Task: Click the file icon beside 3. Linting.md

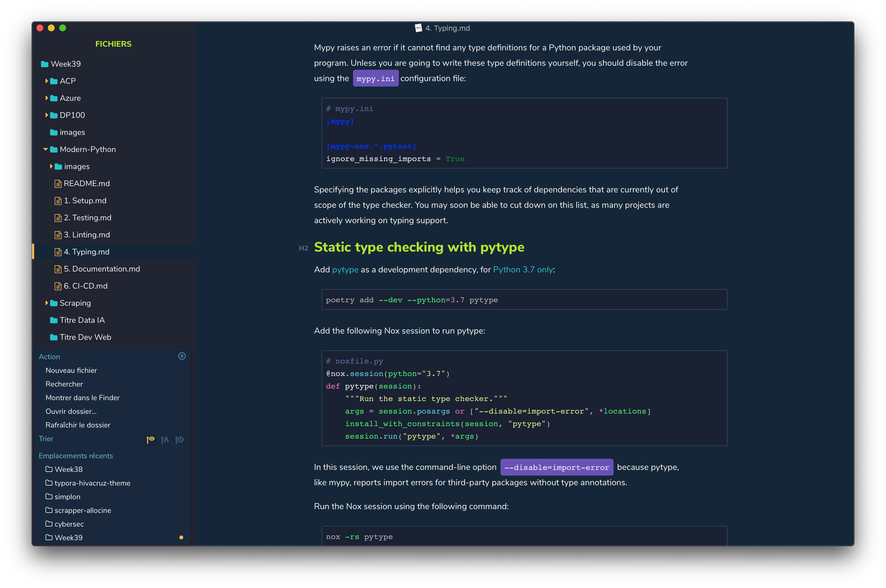Action: click(x=58, y=235)
